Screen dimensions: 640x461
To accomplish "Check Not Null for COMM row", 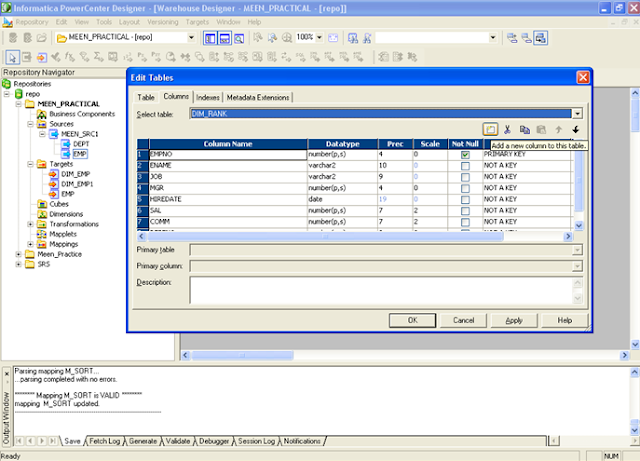I will pos(465,222).
